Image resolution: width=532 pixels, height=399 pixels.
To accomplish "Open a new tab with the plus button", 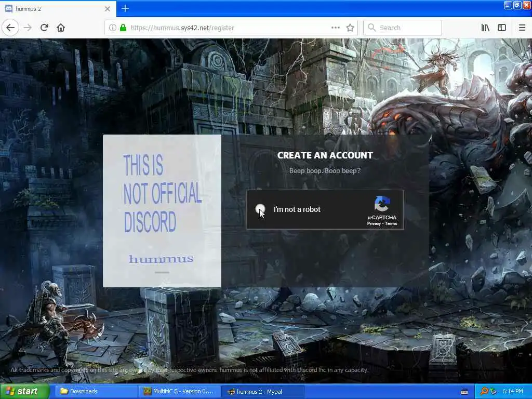I will coord(125,8).
